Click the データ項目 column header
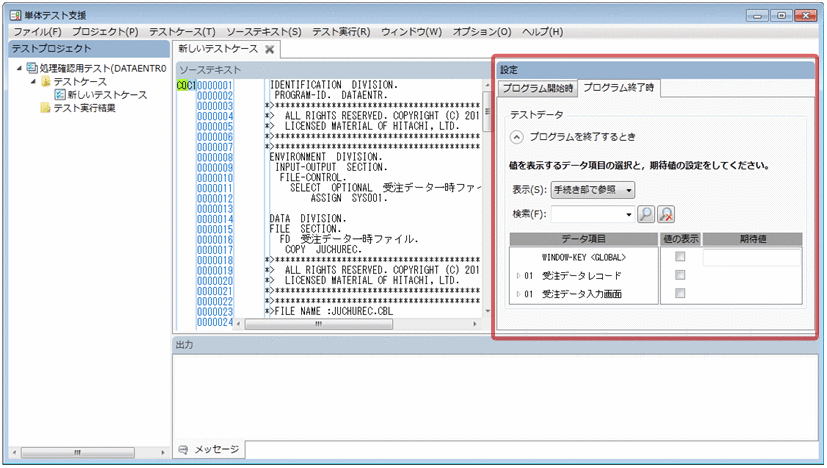Image resolution: width=827 pixels, height=468 pixels. coord(584,239)
